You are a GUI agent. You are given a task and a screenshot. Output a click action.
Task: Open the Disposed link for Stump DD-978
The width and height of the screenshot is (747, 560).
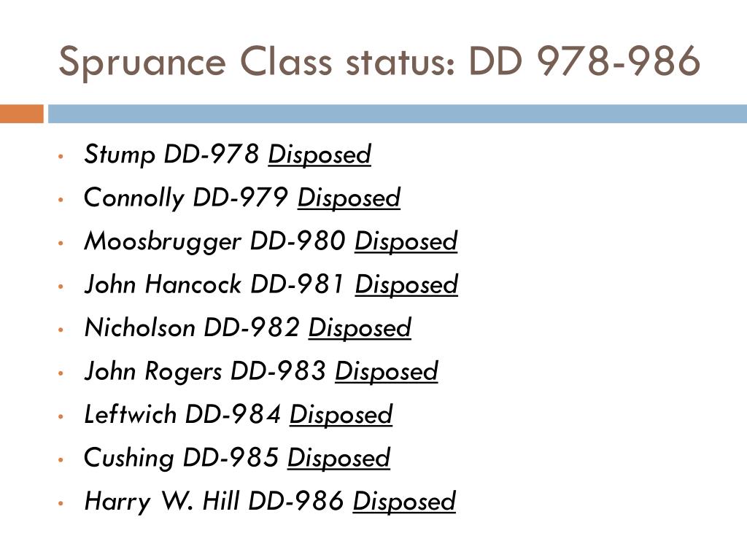click(x=320, y=155)
